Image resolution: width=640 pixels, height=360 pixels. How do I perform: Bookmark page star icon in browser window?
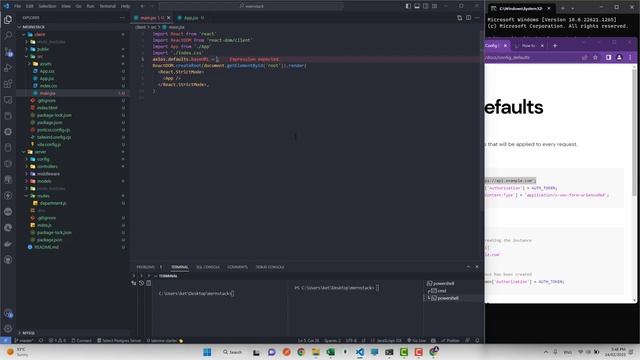click(x=596, y=58)
